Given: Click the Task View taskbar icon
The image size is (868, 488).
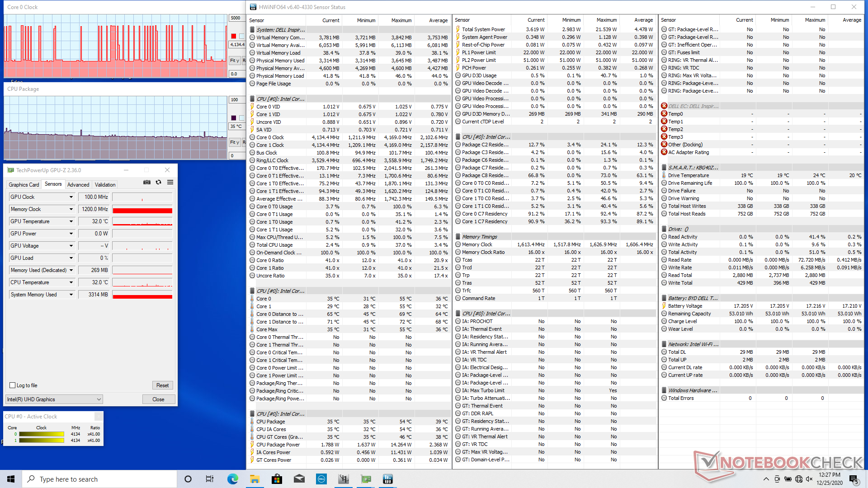Looking at the screenshot, I should (210, 479).
